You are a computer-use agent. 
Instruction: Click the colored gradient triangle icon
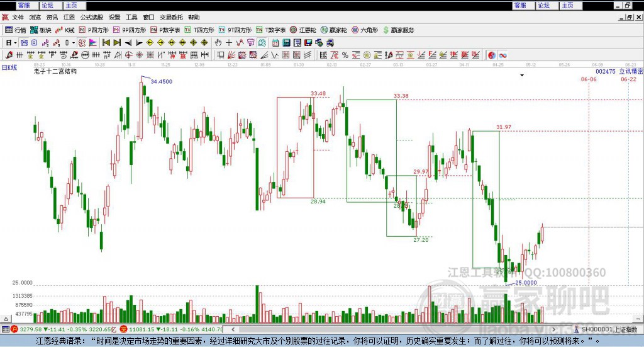[93, 43]
